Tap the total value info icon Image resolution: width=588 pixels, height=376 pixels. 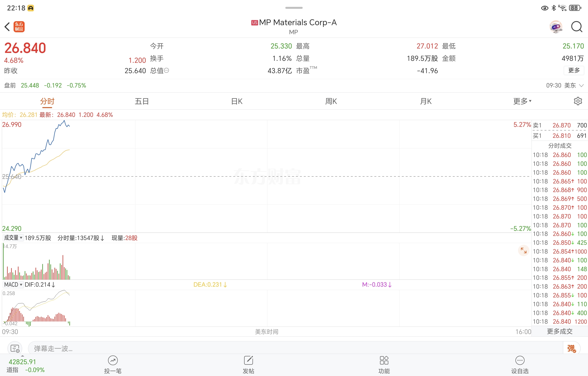[x=166, y=70]
